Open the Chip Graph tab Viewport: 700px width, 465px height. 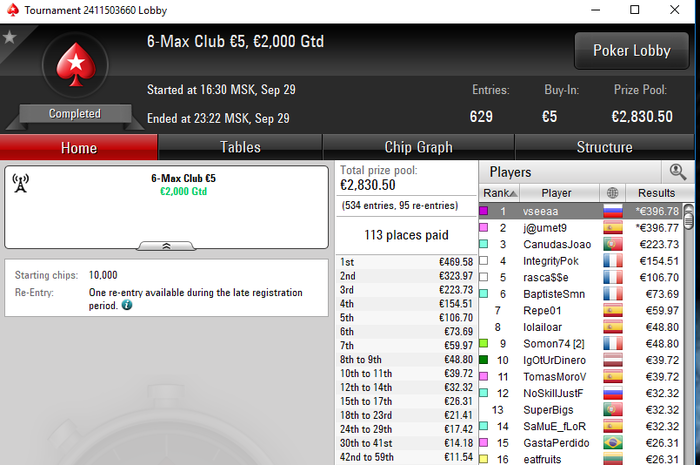pyautogui.click(x=418, y=147)
